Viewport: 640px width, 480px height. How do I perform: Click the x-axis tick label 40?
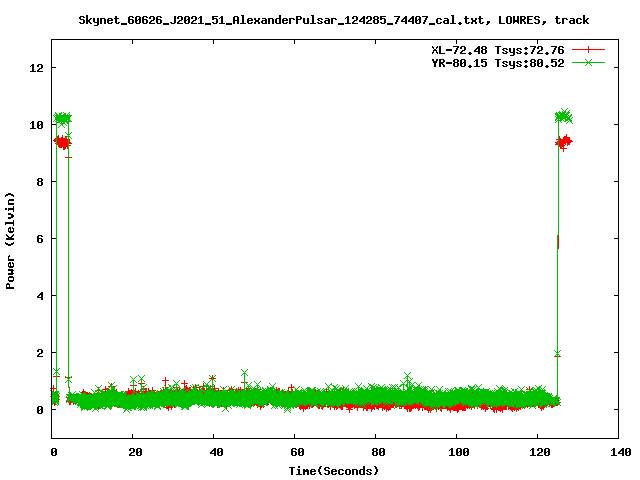coord(216,452)
